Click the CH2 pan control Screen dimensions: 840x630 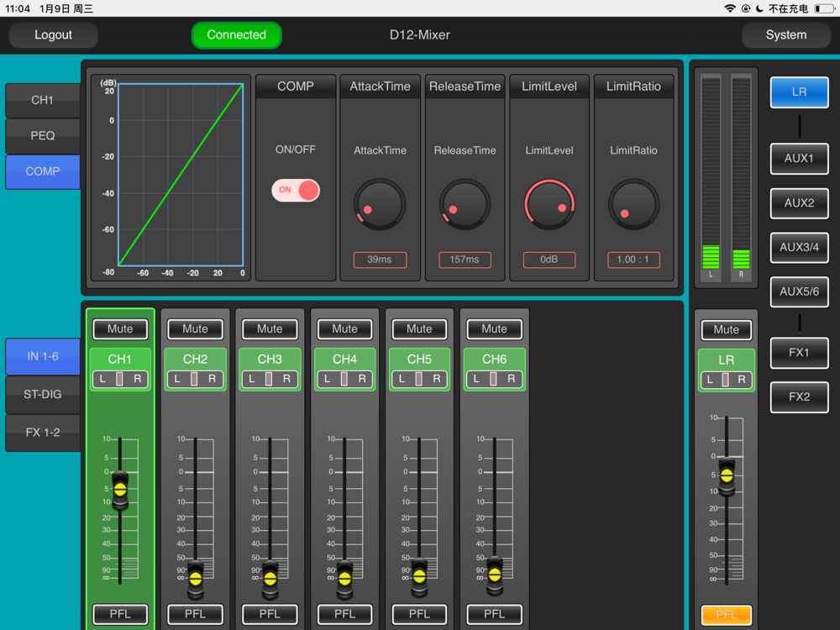(195, 380)
